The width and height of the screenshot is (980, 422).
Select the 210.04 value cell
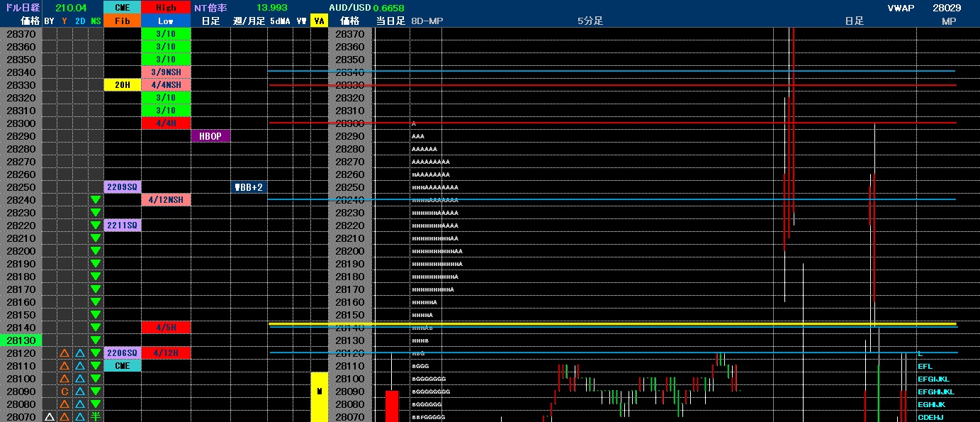click(71, 8)
